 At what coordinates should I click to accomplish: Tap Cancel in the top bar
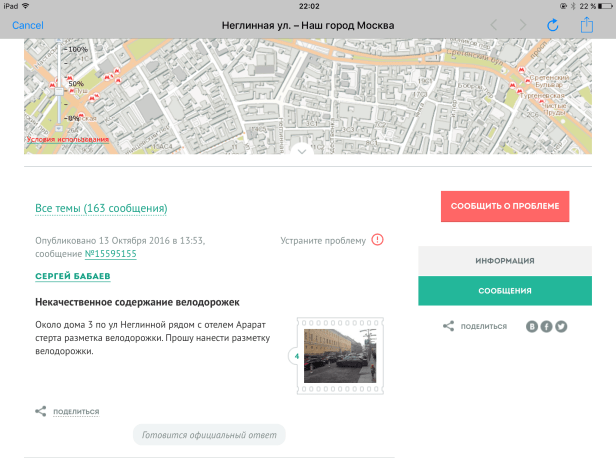coord(27,24)
